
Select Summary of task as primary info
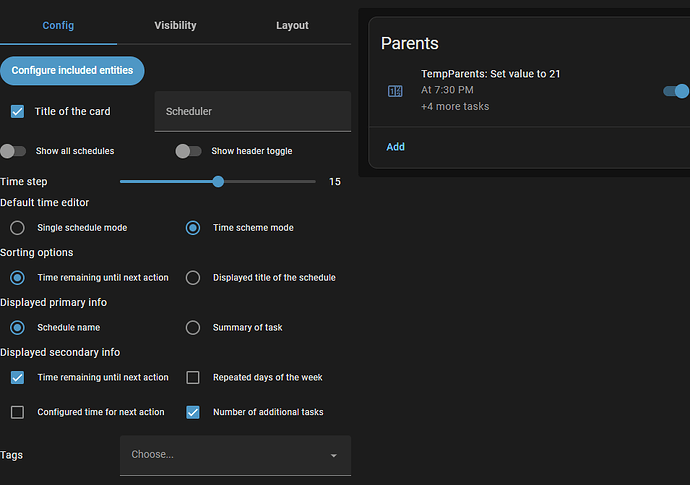pyautogui.click(x=193, y=327)
